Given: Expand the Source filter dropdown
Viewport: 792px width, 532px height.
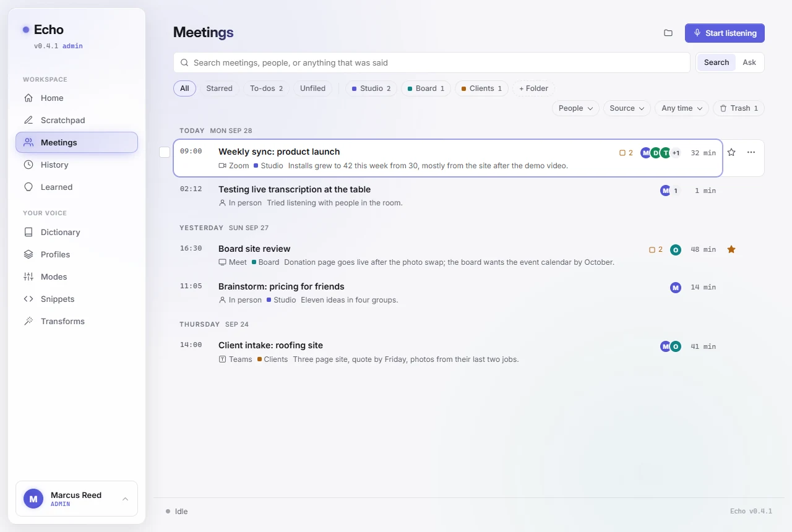Looking at the screenshot, I should 627,108.
